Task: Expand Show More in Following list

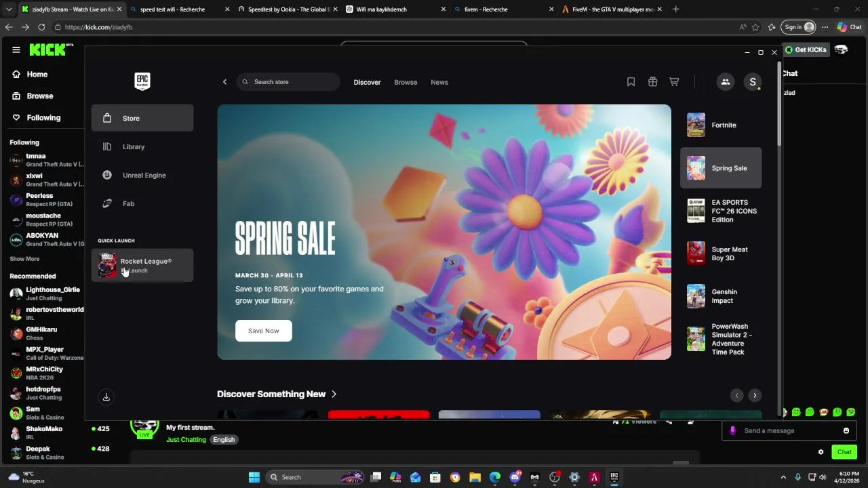Action: pyautogui.click(x=24, y=259)
